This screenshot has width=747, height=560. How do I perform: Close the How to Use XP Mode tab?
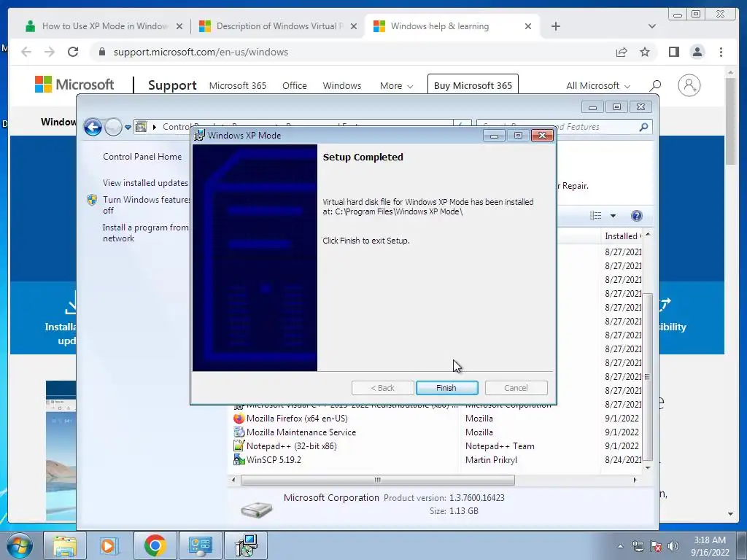(x=179, y=26)
